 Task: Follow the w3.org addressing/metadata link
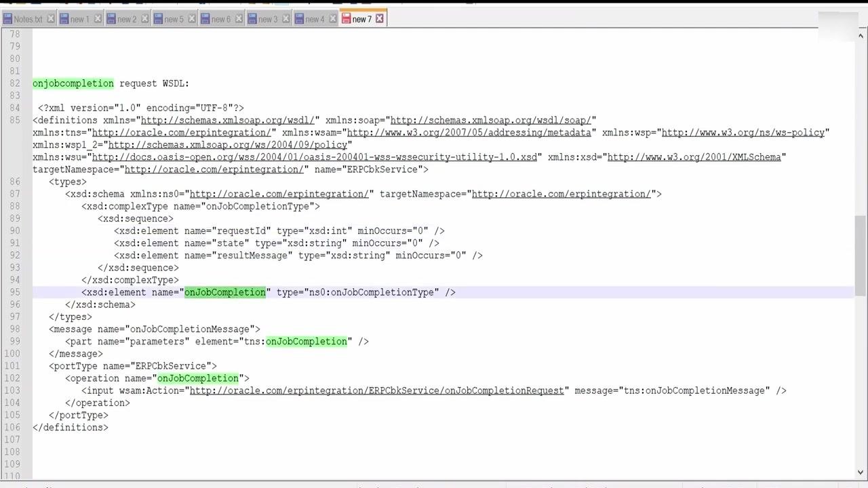tap(469, 132)
